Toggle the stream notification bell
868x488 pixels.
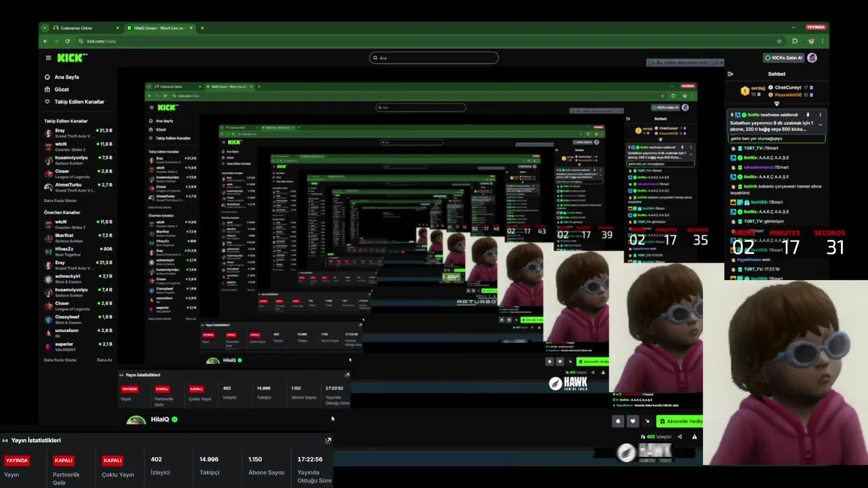click(x=618, y=421)
